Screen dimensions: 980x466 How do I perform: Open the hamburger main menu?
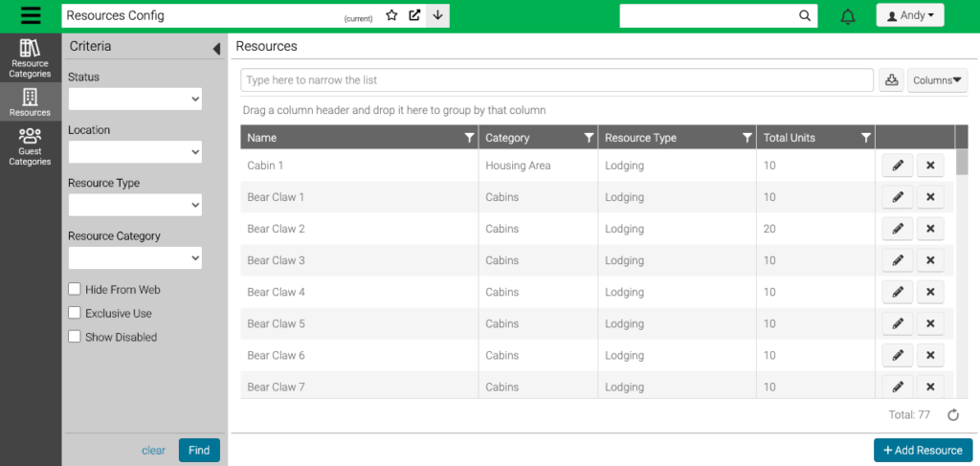[31, 16]
